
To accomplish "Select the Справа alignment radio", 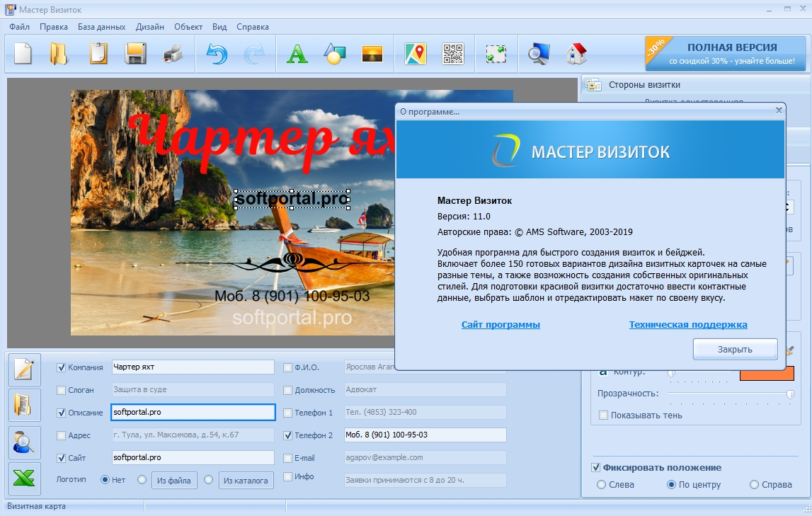I will click(754, 485).
